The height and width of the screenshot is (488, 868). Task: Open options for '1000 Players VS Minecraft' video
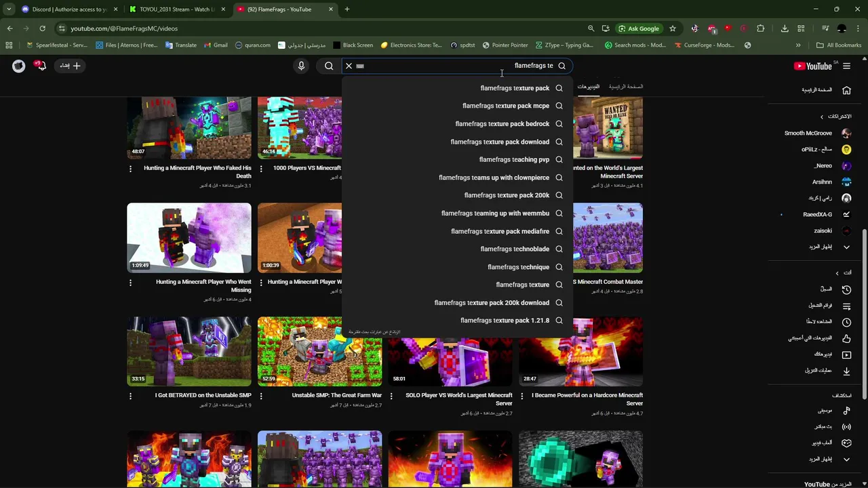coord(261,168)
